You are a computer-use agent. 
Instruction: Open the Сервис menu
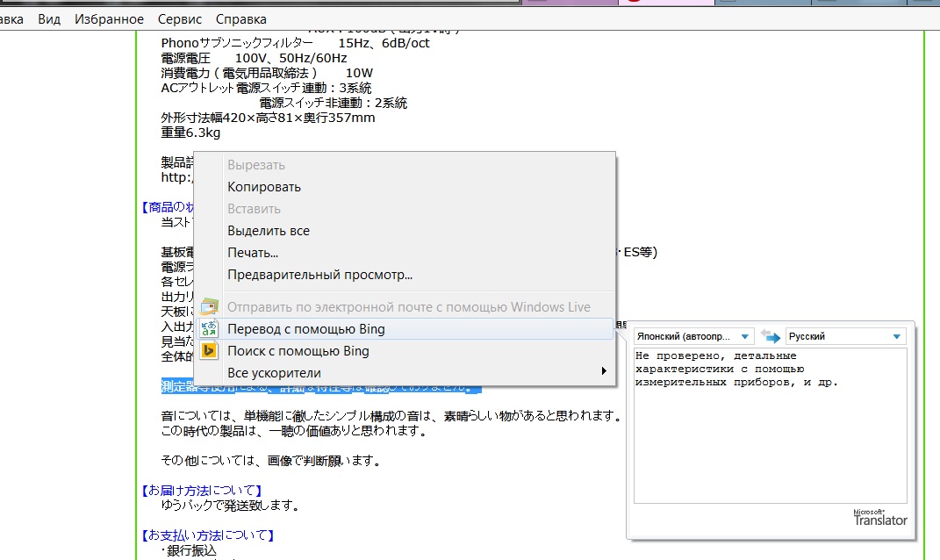180,19
